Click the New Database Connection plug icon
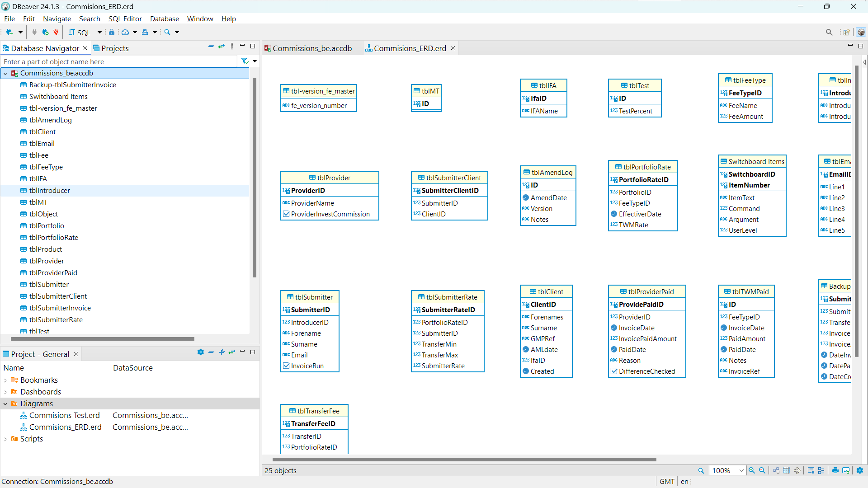The image size is (868, 488). [9, 32]
